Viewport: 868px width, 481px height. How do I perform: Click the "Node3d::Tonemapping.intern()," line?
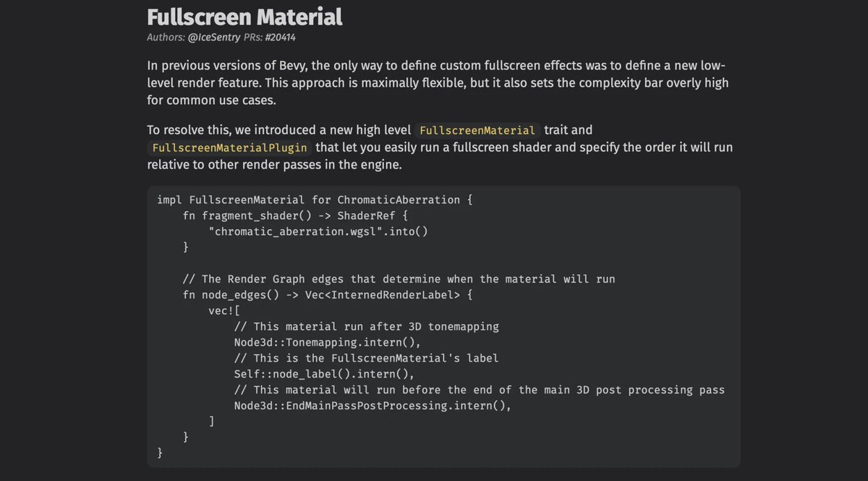coord(327,343)
